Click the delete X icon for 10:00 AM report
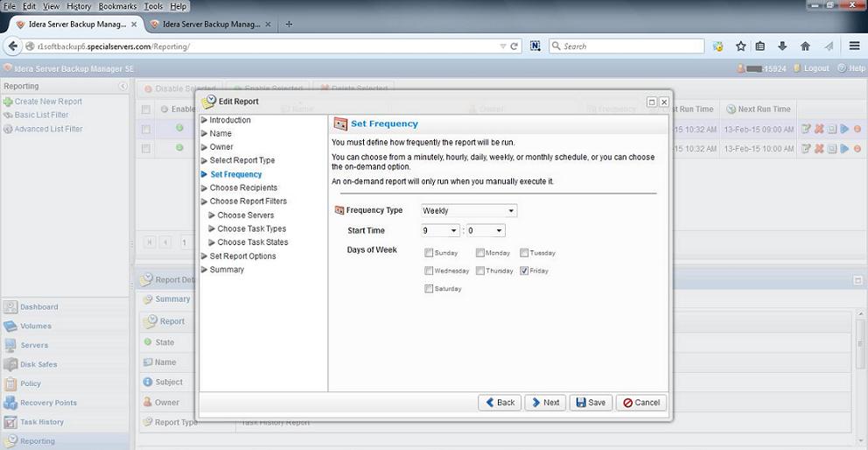 pos(819,149)
